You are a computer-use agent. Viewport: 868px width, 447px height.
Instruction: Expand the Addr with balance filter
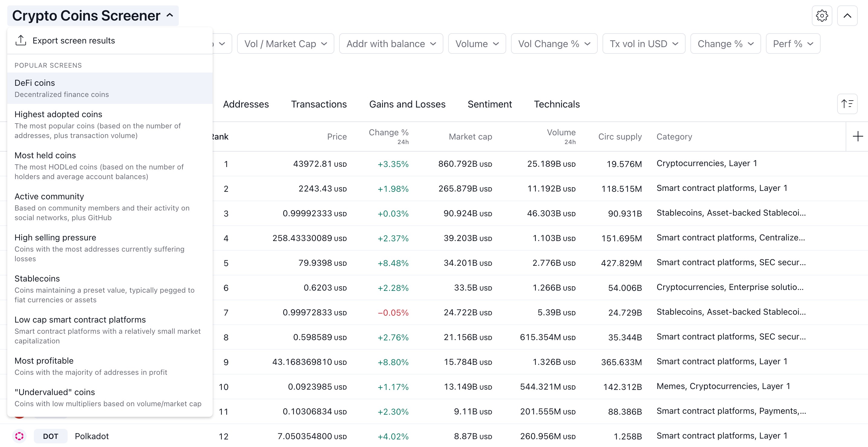pos(391,44)
